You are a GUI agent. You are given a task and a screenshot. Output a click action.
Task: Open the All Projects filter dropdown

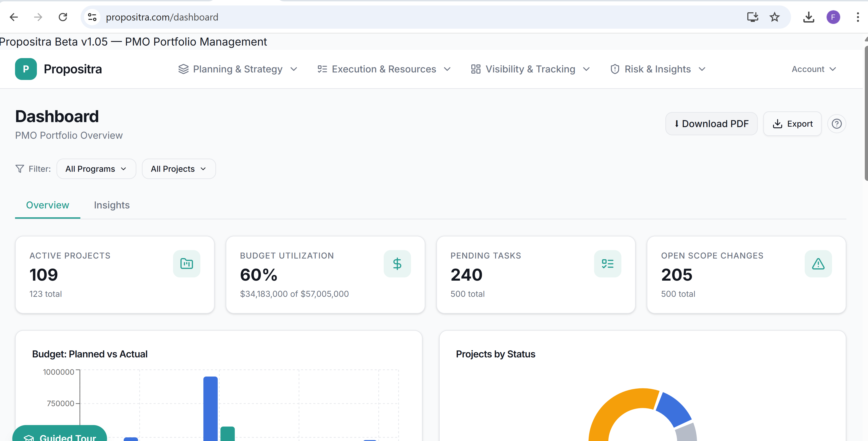(x=179, y=169)
